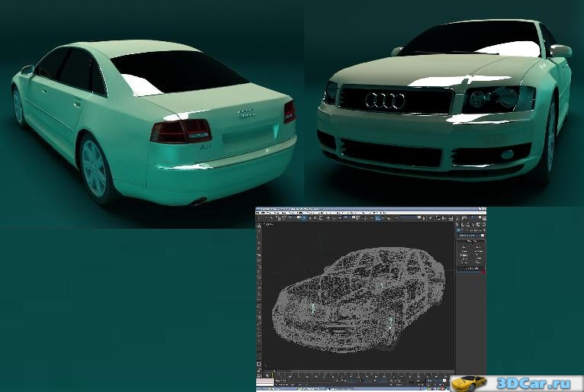Viewport: 584px width, 392px height.
Task: Click the object name field in Name and Color
Action: (469, 272)
